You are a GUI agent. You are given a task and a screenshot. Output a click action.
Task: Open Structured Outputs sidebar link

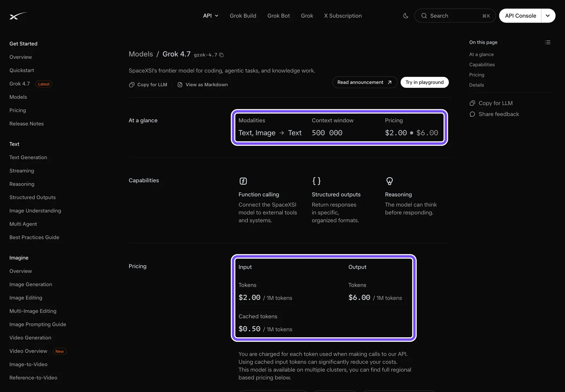point(32,197)
